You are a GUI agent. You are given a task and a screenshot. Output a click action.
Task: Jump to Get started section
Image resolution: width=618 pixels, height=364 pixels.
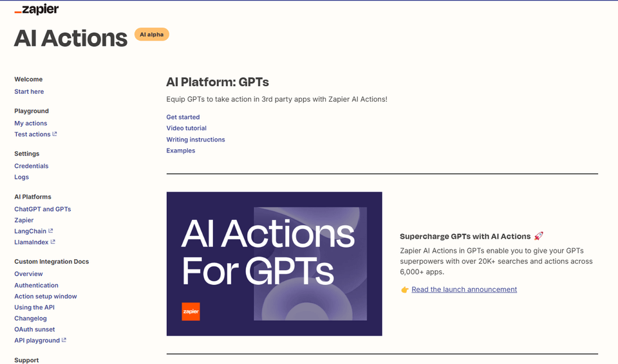tap(183, 117)
